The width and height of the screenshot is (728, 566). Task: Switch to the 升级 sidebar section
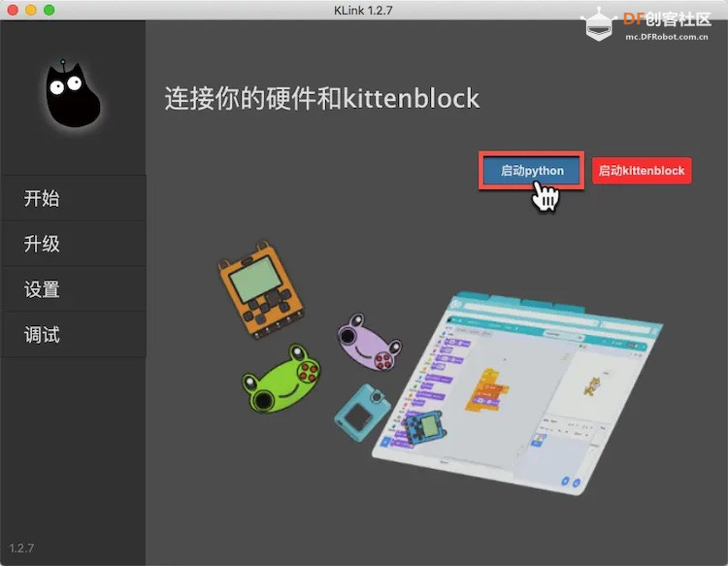click(x=73, y=244)
